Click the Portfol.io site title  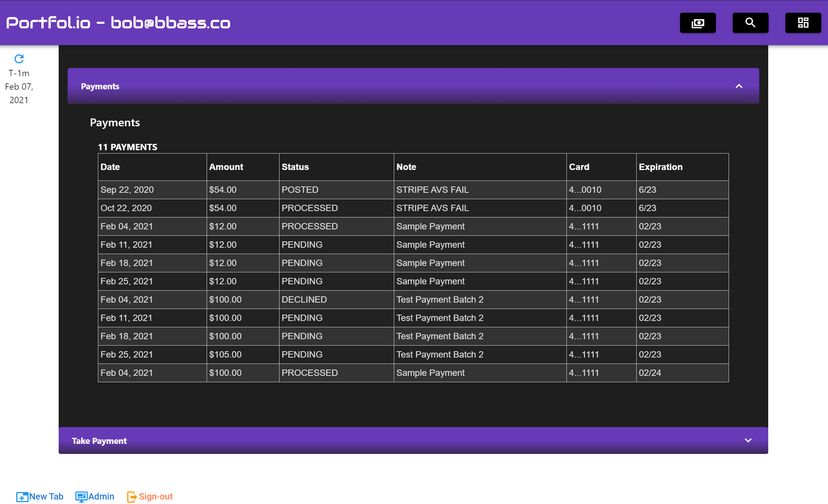coord(118,23)
